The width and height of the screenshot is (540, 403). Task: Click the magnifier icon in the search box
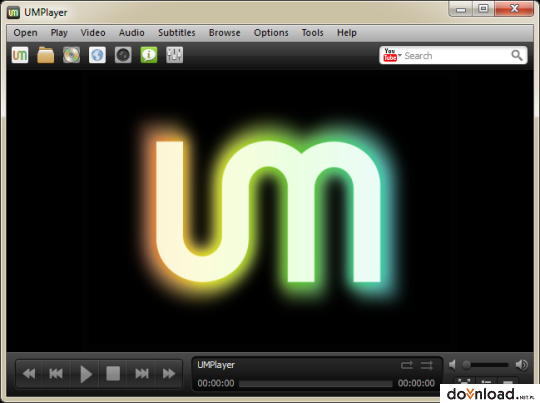coord(517,55)
